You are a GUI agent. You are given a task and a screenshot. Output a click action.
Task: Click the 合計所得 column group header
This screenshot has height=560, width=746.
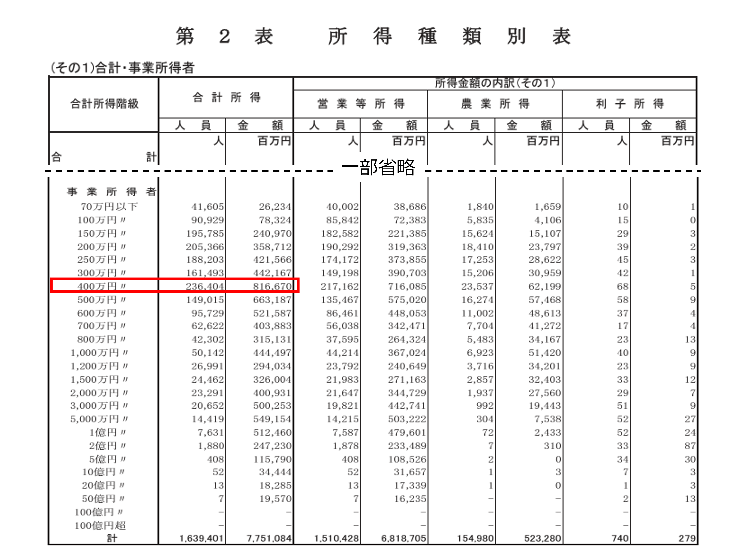[x=226, y=98]
